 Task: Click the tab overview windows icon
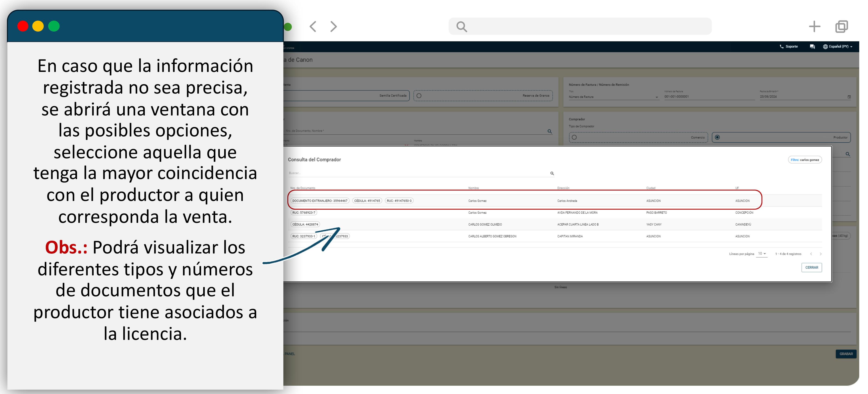pyautogui.click(x=841, y=26)
